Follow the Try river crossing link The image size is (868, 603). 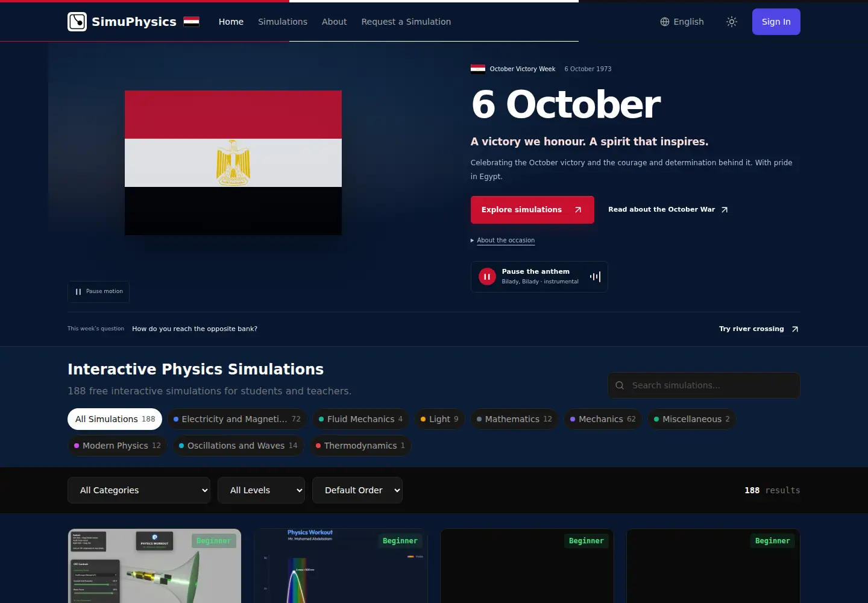759,329
